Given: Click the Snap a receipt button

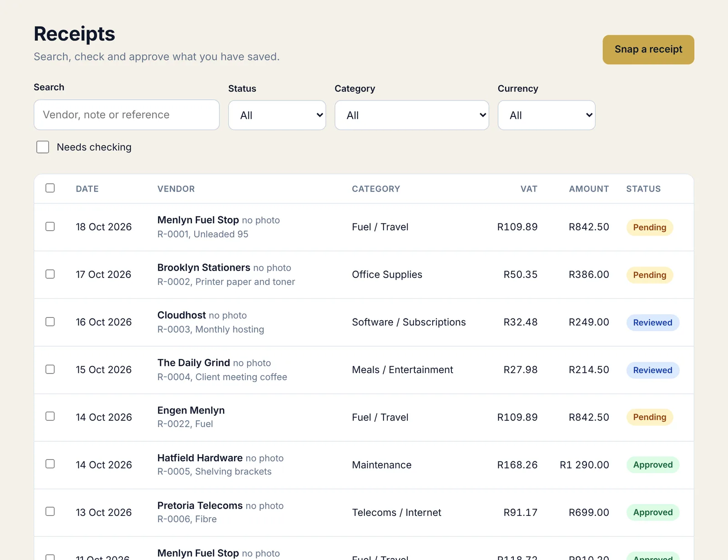Looking at the screenshot, I should [x=648, y=50].
